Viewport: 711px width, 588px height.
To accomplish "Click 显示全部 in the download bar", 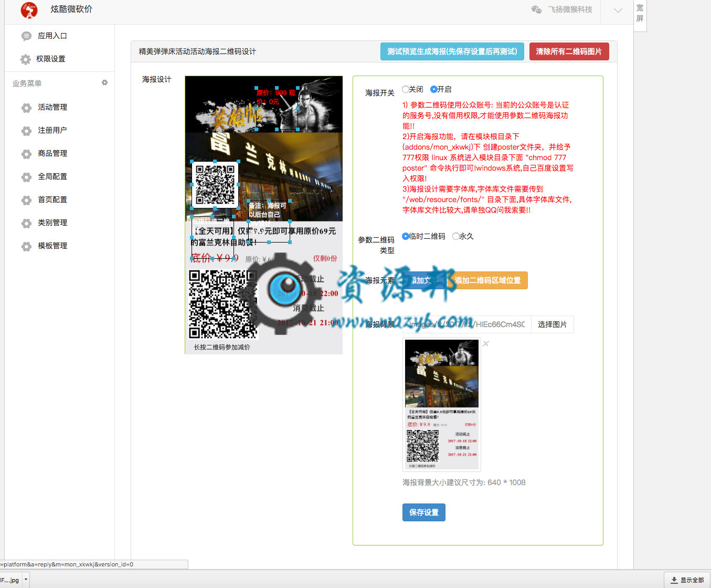I will 687,580.
